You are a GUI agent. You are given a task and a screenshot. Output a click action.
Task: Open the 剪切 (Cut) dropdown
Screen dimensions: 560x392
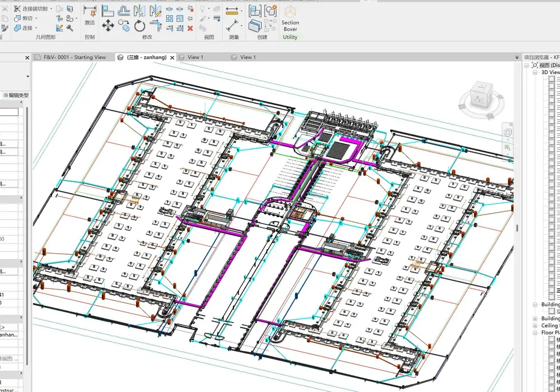point(36,18)
